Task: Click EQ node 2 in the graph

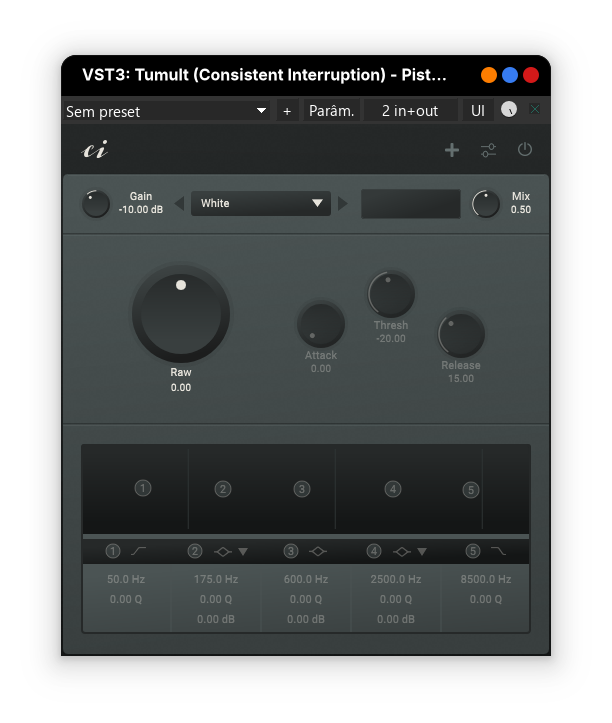Action: tap(223, 489)
